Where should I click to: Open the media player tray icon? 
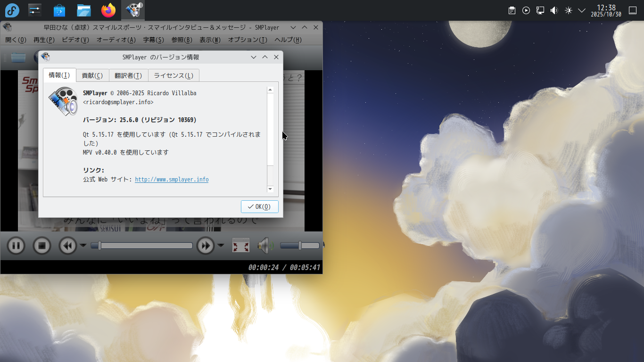(526, 10)
